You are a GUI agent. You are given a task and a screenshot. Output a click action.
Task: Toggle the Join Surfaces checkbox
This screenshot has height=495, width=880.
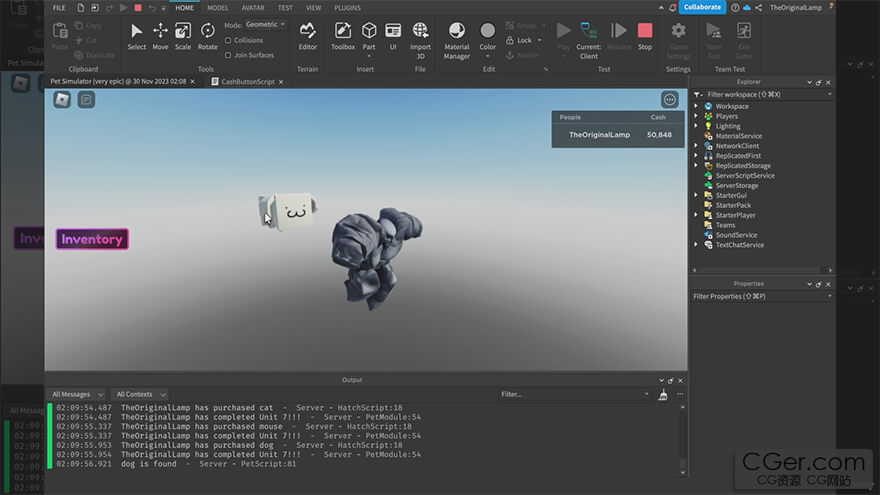(228, 55)
